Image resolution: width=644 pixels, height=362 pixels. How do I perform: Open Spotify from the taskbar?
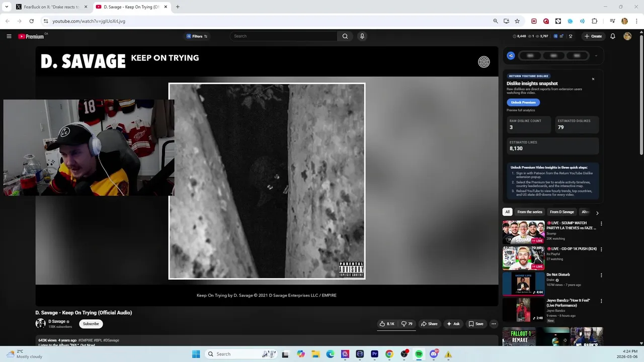[419, 354]
